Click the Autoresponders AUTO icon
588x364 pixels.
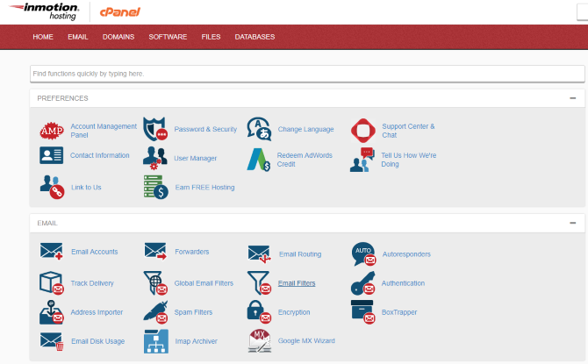363,253
